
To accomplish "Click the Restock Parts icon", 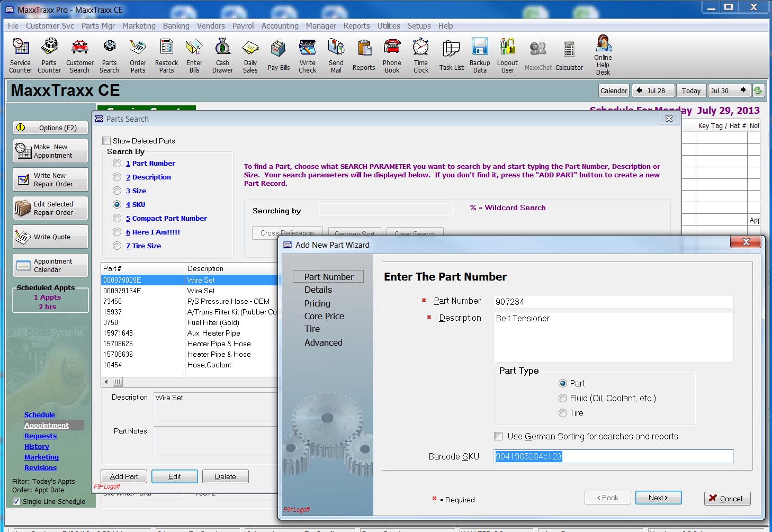I will click(167, 56).
